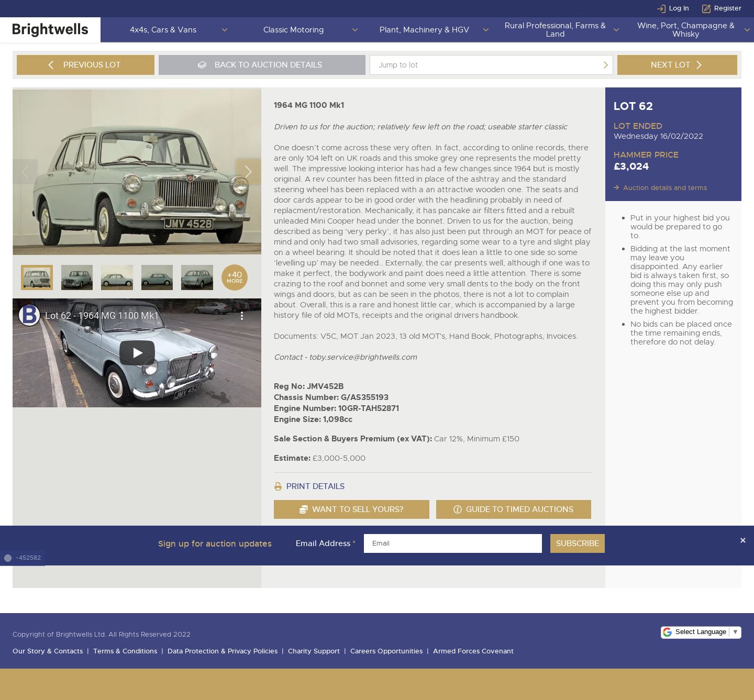Open Data Protection & Privacy Policies link
The height and width of the screenshot is (700, 754).
[223, 651]
